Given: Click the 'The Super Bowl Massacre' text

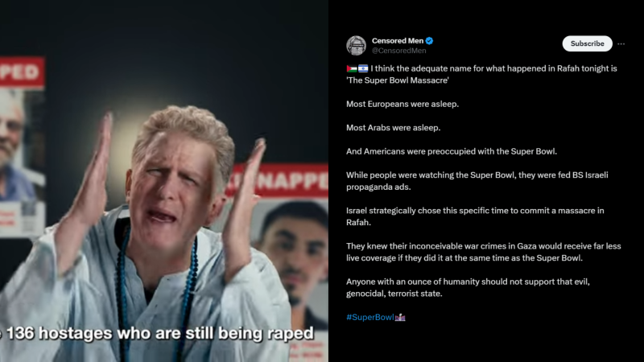Looking at the screenshot, I should pos(397,80).
